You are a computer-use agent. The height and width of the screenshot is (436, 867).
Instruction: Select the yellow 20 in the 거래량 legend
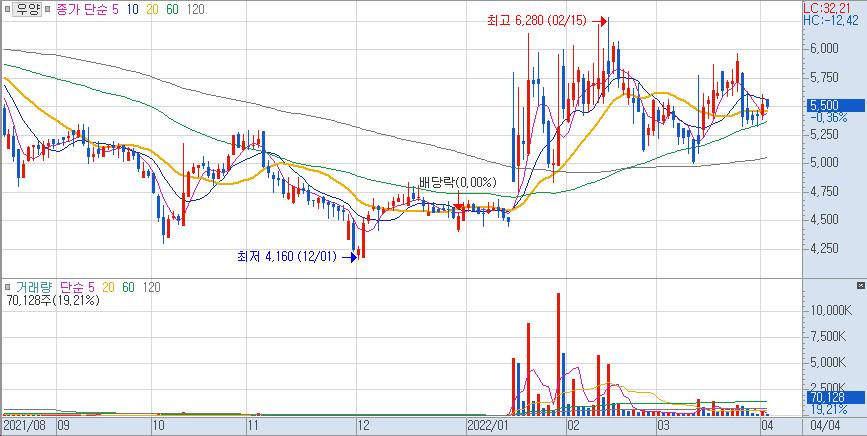[108, 287]
